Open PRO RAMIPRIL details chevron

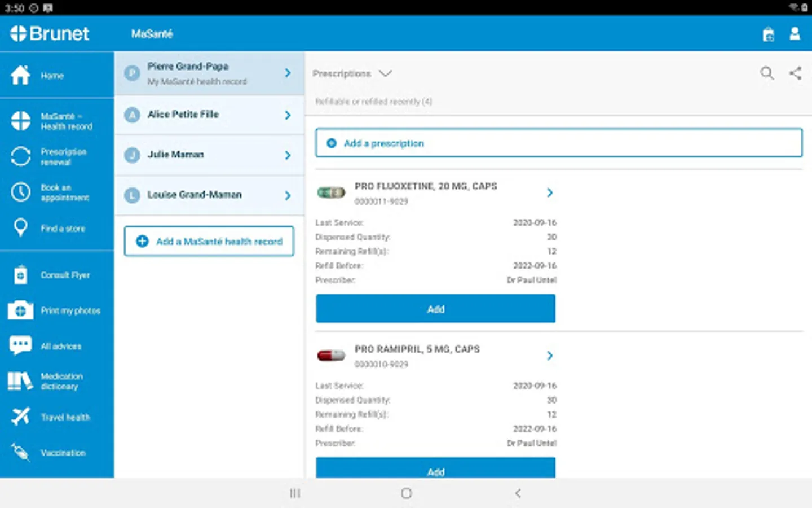[x=550, y=356]
